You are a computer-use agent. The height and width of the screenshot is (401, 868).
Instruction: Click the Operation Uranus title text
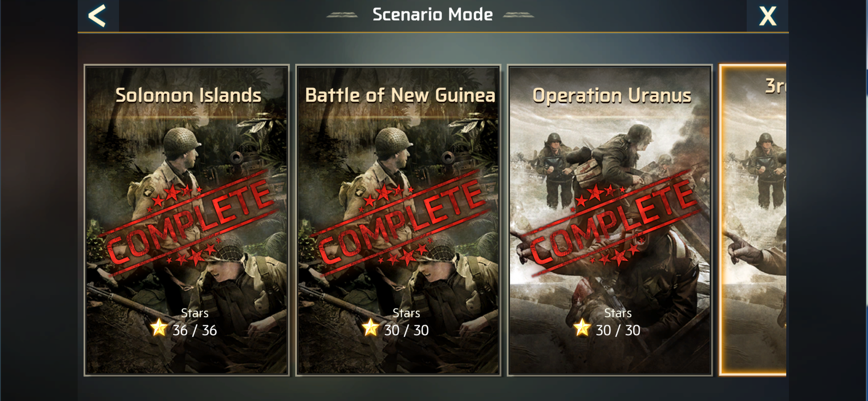612,96
